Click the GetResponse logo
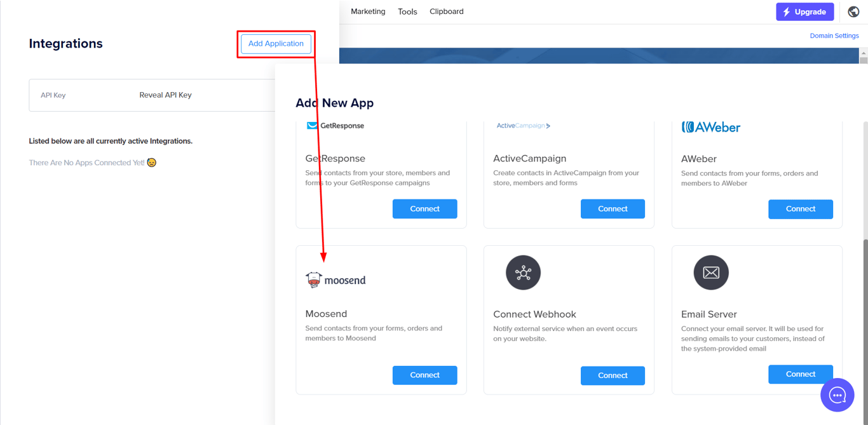 [335, 126]
